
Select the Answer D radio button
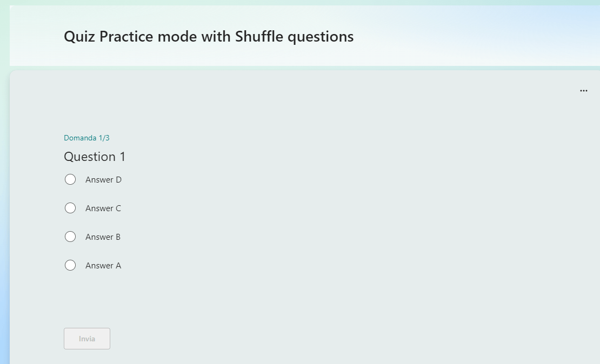click(x=70, y=179)
